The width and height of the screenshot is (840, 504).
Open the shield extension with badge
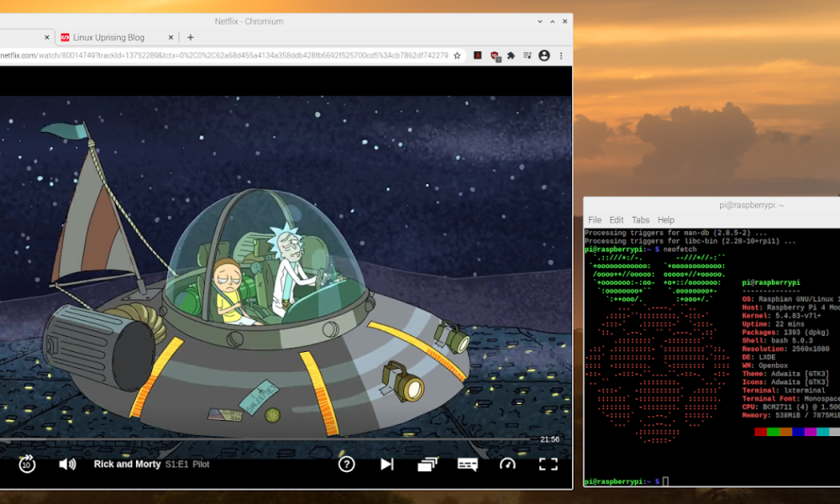coord(495,55)
